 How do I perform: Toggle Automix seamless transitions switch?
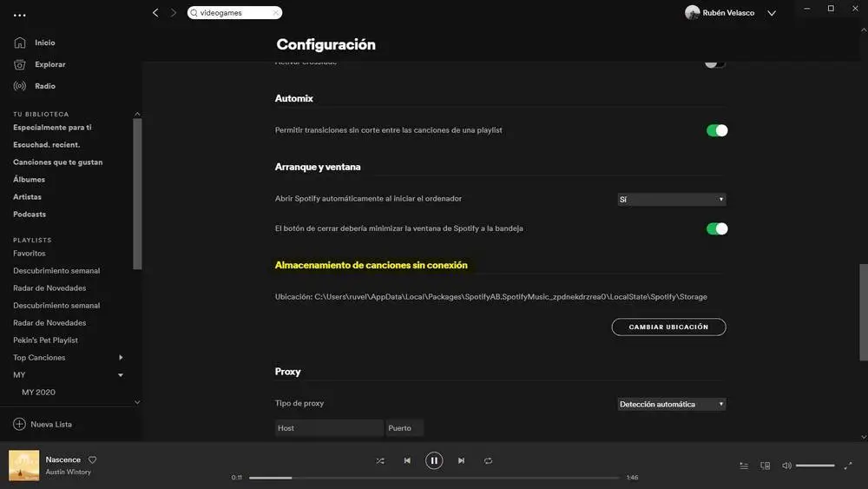pos(717,130)
